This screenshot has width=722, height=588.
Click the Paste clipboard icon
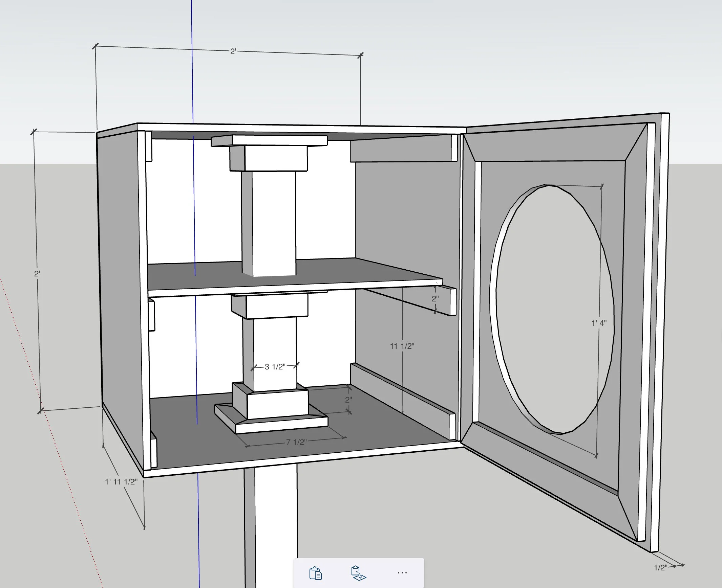[315, 573]
